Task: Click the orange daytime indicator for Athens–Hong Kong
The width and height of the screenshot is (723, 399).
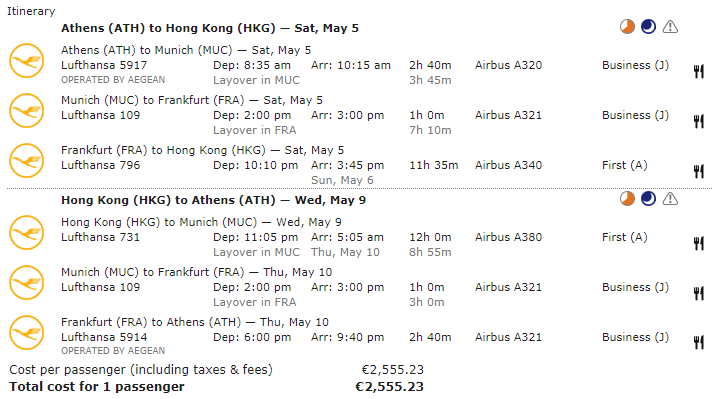Action: point(627,27)
